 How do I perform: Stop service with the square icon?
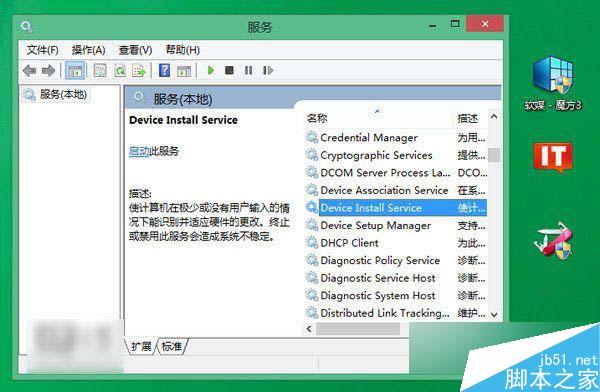click(x=229, y=70)
